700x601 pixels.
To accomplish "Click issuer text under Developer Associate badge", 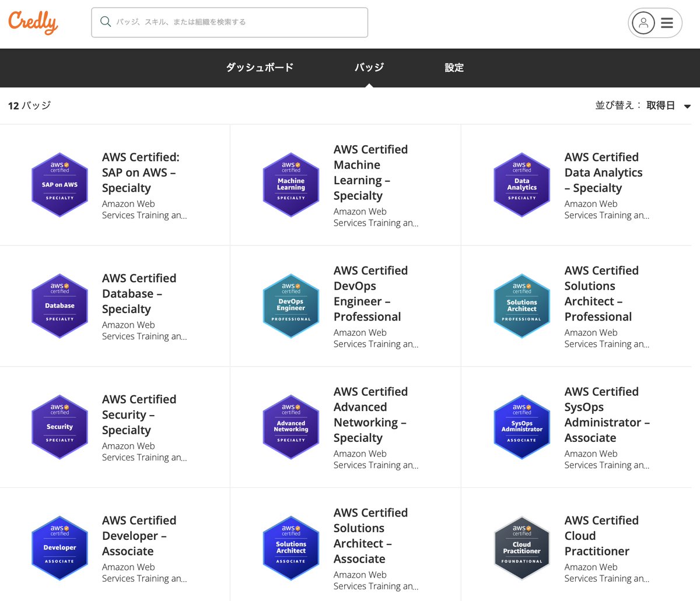I will [145, 572].
